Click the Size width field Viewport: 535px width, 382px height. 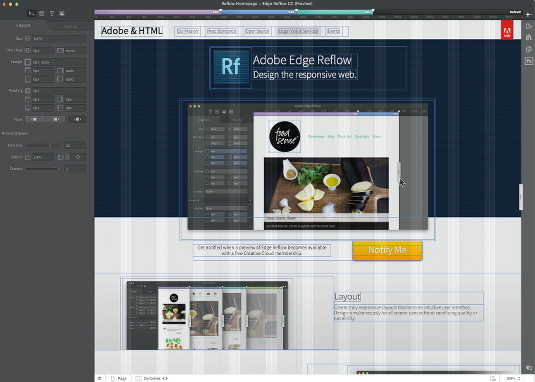(x=59, y=39)
